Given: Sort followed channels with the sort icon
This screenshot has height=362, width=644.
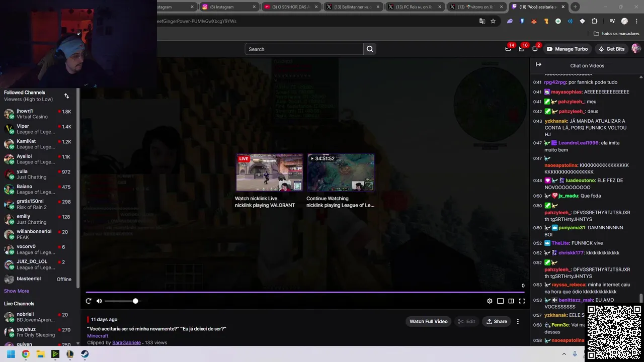Looking at the screenshot, I should pos(66,96).
